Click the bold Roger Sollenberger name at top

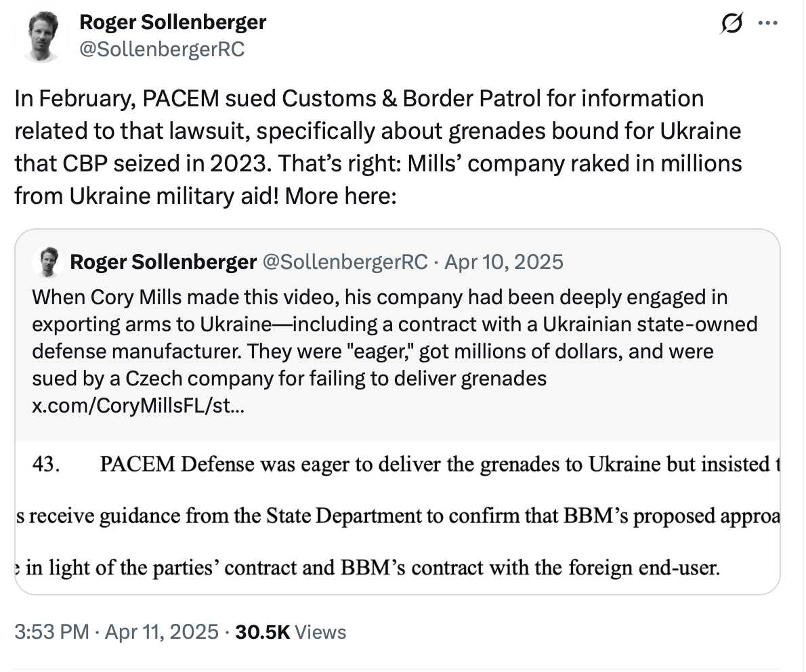tap(173, 22)
